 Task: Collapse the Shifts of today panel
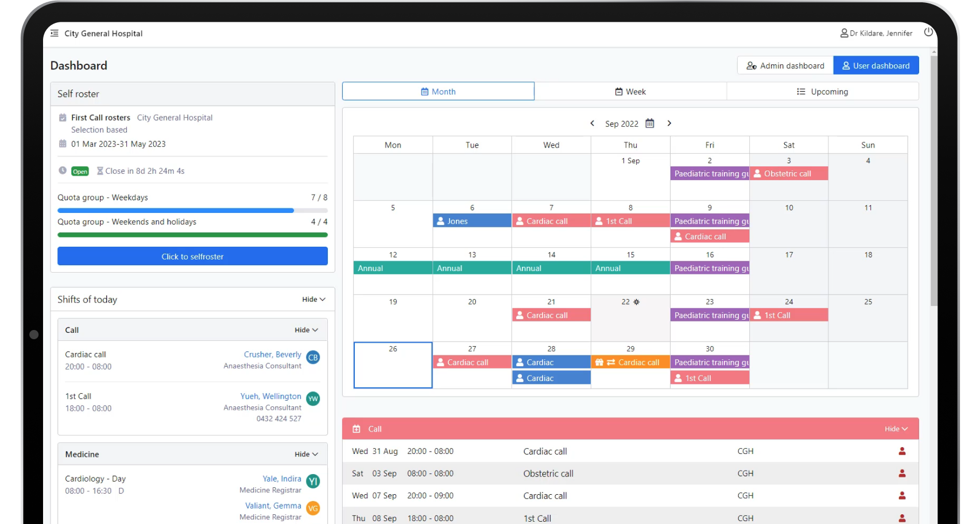point(313,300)
